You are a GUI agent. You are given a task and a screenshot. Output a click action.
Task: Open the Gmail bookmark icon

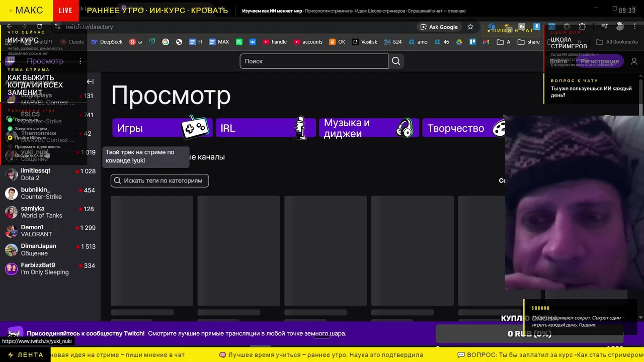click(486, 42)
